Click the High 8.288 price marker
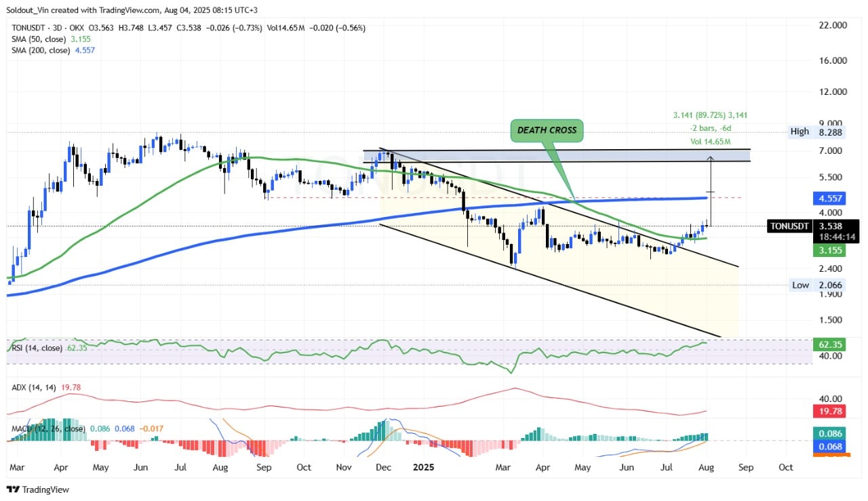This screenshot has height=501, width=868. [x=816, y=132]
